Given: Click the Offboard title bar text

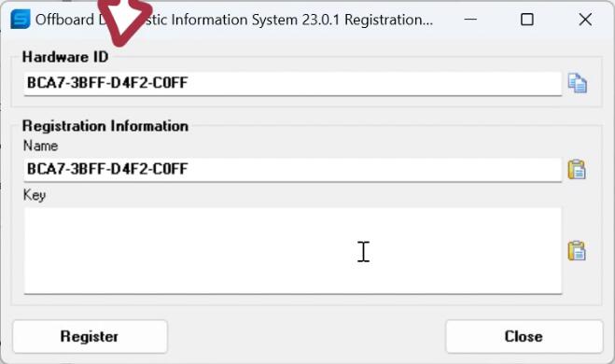Looking at the screenshot, I should point(64,20).
